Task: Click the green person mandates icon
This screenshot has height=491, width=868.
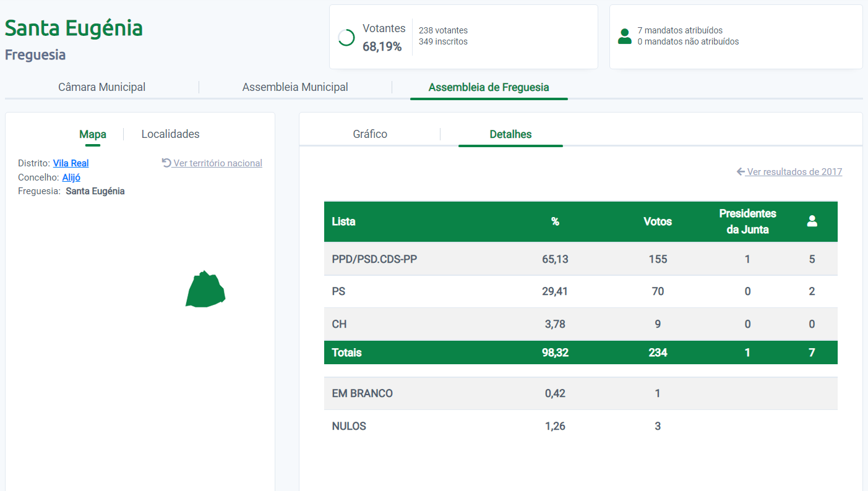Action: coord(625,36)
